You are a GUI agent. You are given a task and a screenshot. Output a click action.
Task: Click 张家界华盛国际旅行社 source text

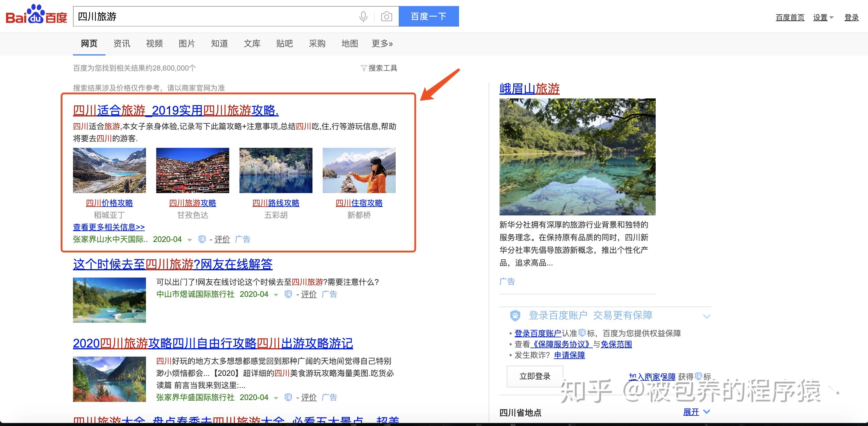195,397
